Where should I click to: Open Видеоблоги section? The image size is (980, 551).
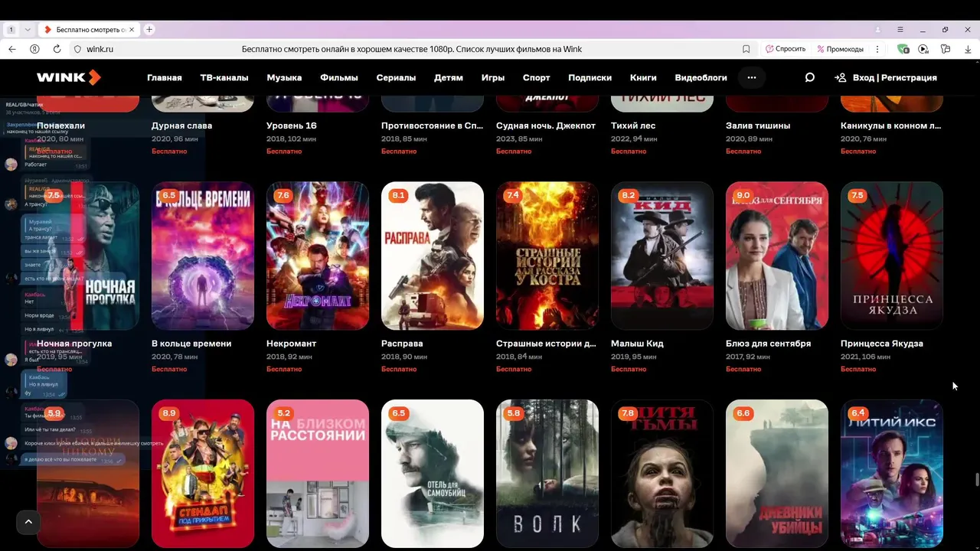(x=701, y=77)
